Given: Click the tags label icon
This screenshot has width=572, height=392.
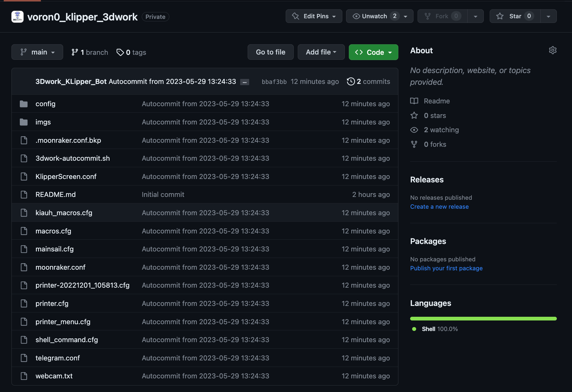Looking at the screenshot, I should (120, 52).
